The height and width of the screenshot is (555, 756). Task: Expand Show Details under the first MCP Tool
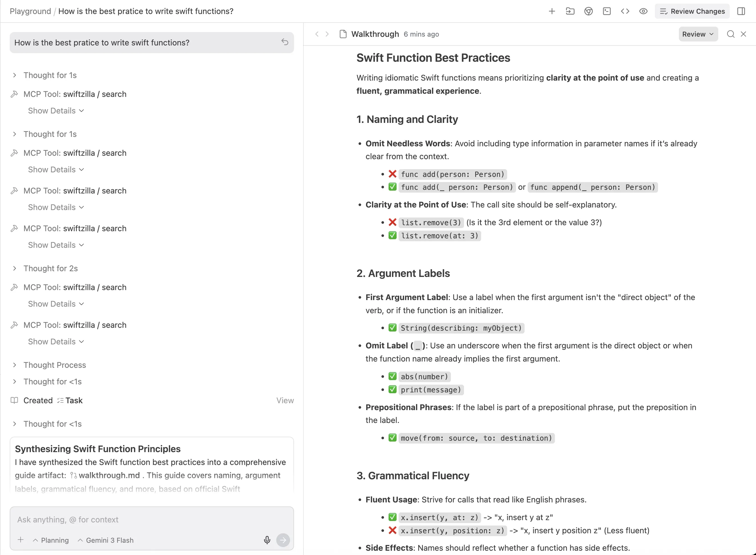[55, 110]
